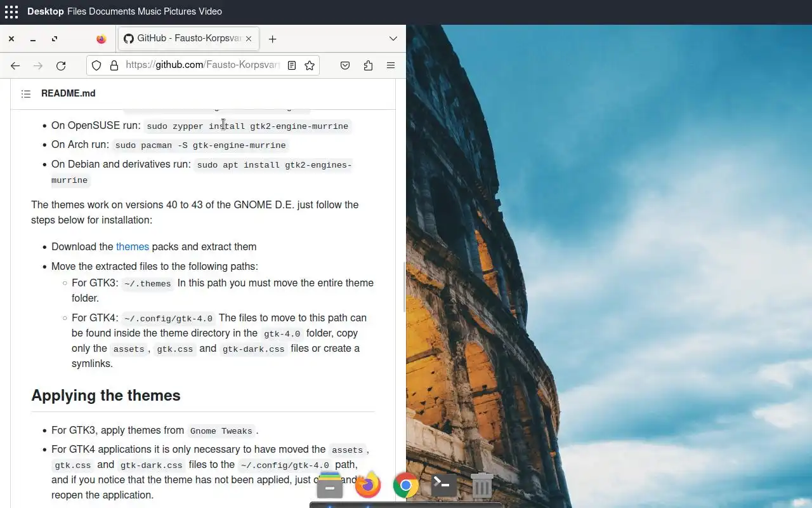Launch file manager from dock

click(x=330, y=486)
